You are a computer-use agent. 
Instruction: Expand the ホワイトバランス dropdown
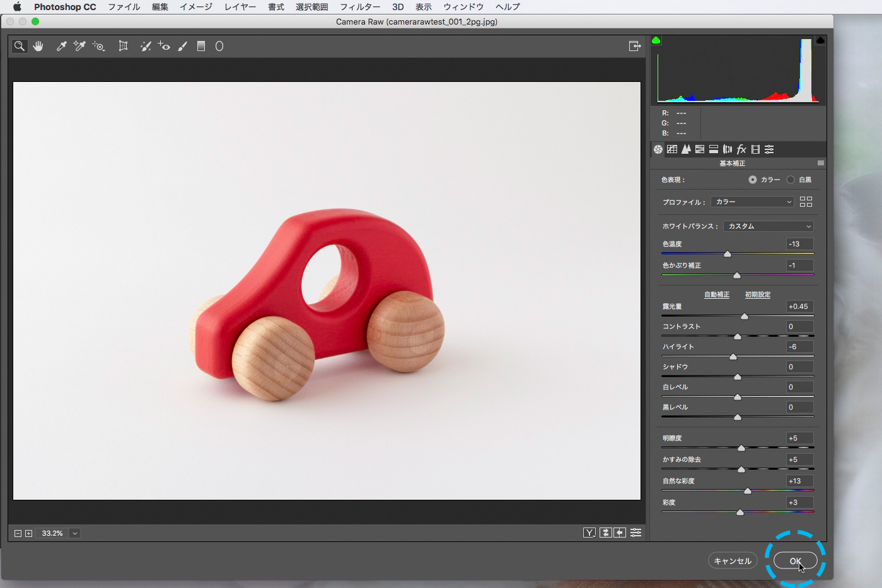pos(769,226)
